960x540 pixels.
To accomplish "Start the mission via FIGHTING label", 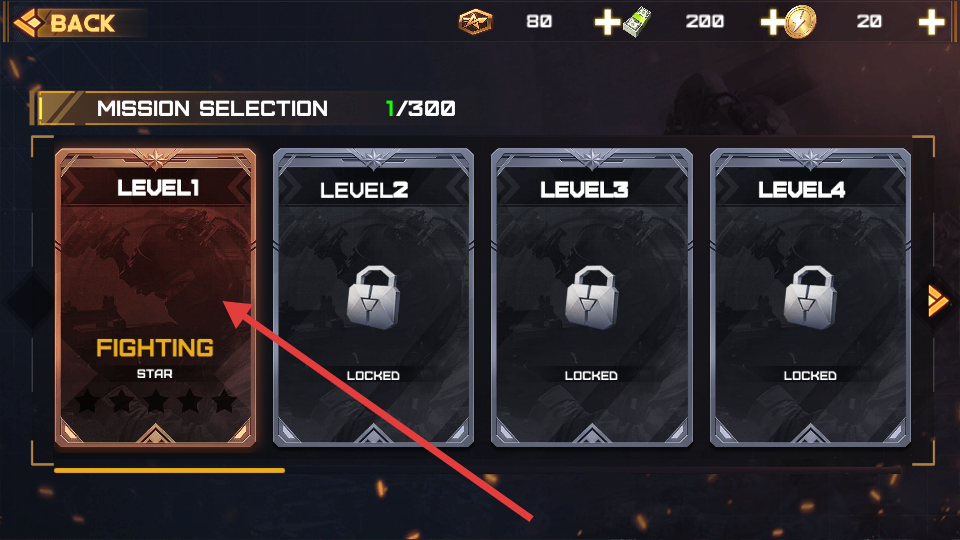I will [x=155, y=348].
